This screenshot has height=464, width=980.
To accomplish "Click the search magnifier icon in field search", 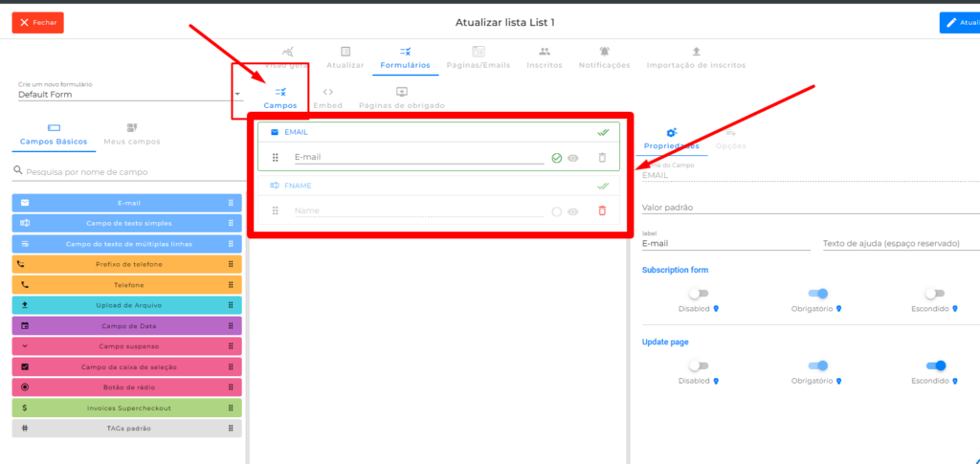I will [17, 172].
